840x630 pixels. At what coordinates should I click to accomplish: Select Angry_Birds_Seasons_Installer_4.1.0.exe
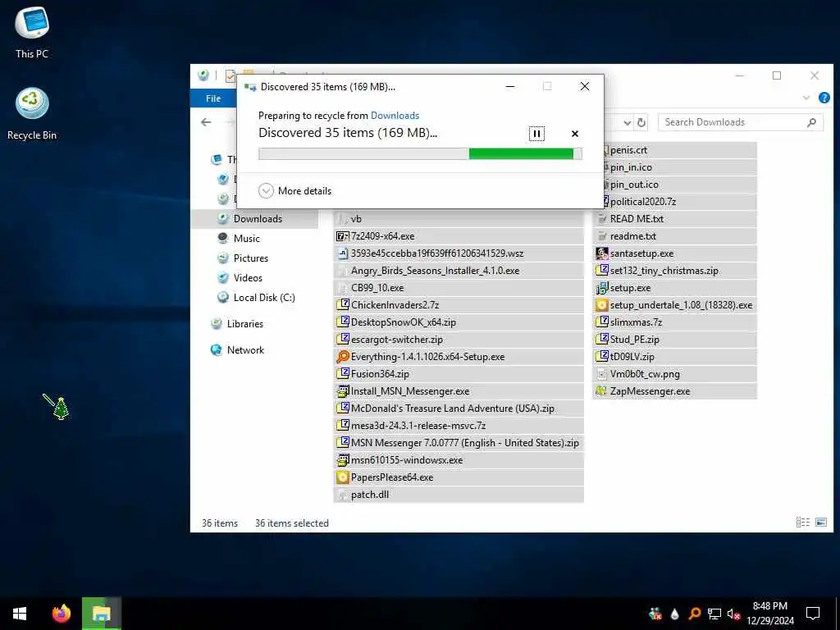[x=459, y=271]
